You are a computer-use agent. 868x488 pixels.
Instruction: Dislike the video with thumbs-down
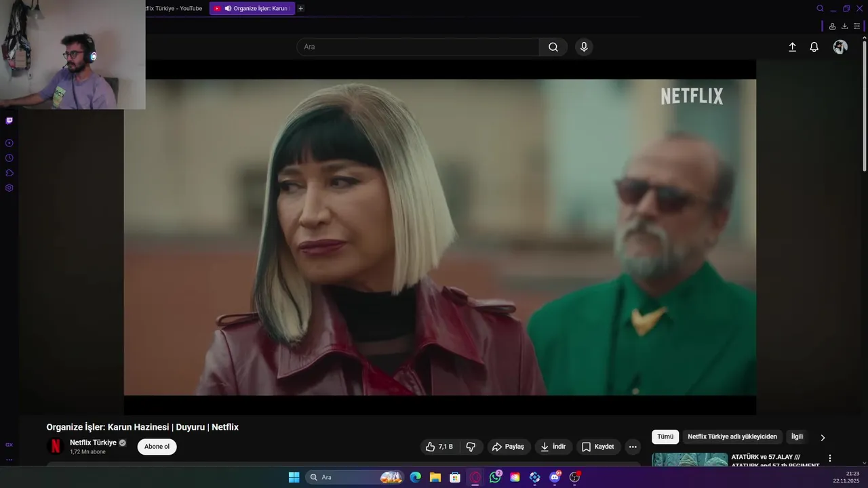[471, 447]
